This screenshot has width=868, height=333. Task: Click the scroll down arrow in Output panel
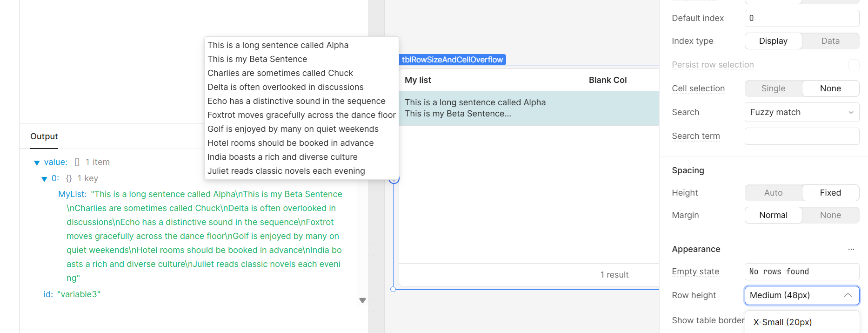362,300
